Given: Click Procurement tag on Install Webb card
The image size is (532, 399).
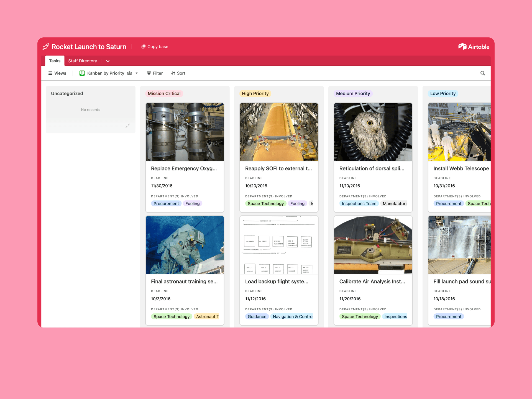Looking at the screenshot, I should [449, 204].
